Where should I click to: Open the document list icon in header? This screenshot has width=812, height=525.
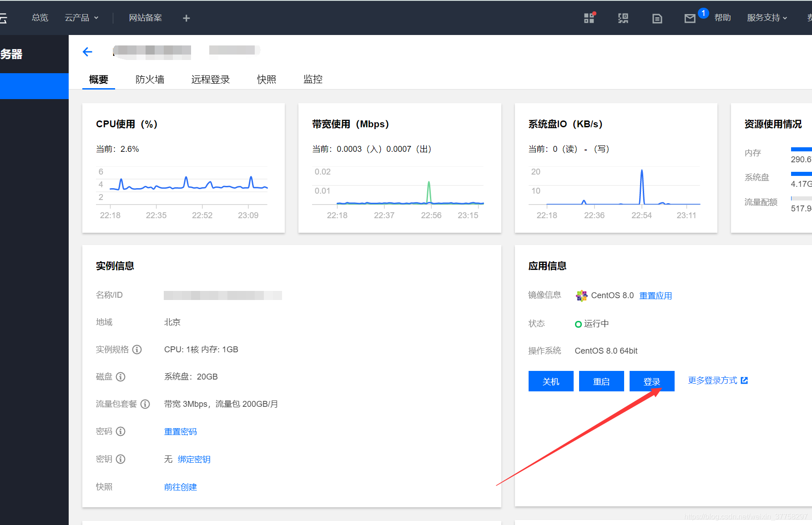pyautogui.click(x=657, y=18)
